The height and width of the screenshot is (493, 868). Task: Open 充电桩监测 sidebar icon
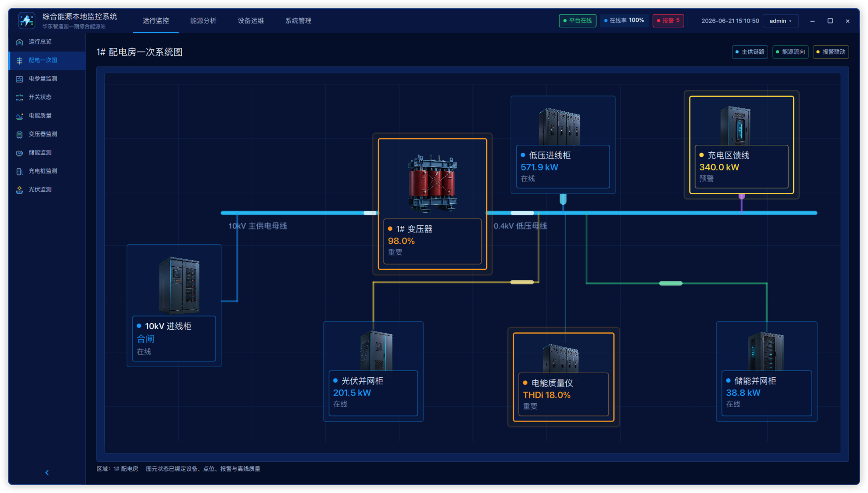click(x=19, y=171)
